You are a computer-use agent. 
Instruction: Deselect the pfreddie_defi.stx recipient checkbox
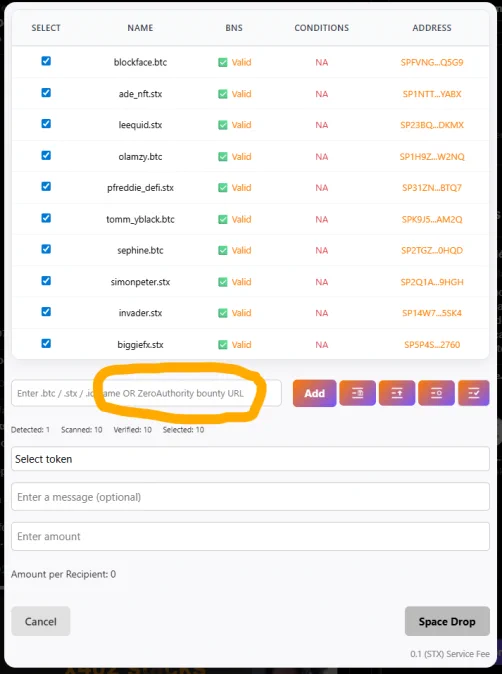46,187
